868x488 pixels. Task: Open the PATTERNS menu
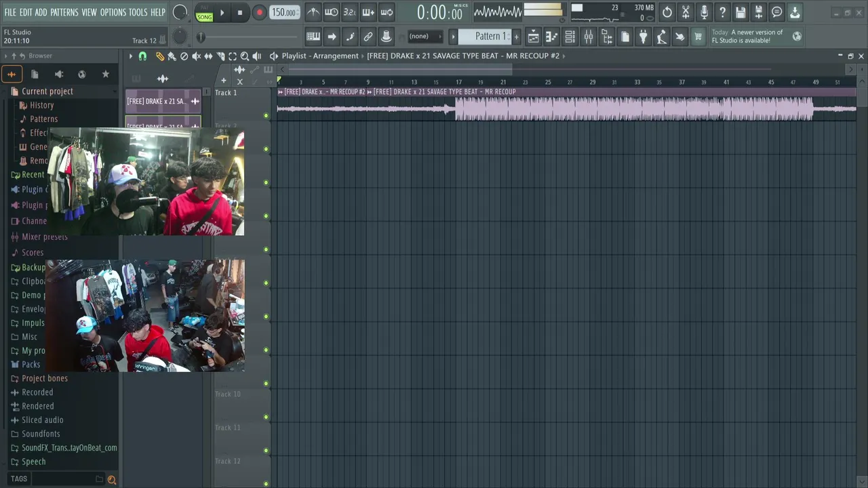tap(64, 12)
